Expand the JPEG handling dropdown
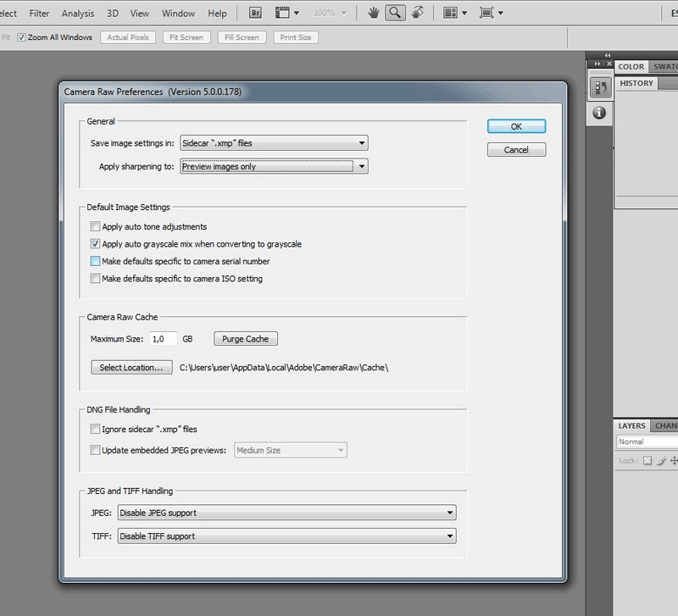This screenshot has width=678, height=616. (x=286, y=513)
